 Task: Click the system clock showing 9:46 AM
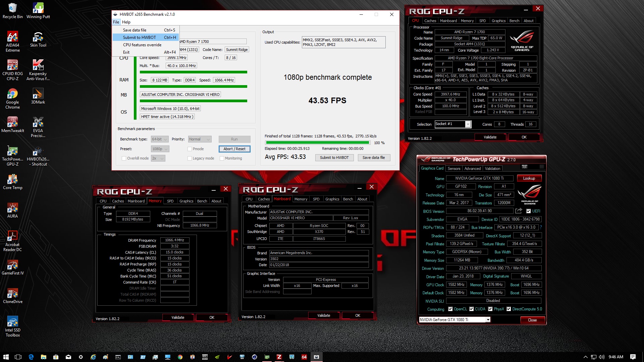point(616,357)
